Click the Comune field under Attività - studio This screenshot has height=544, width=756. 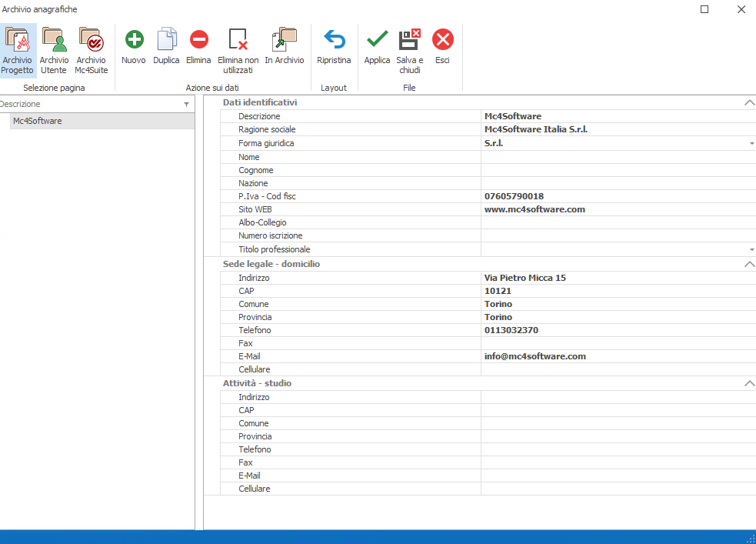[x=618, y=423]
